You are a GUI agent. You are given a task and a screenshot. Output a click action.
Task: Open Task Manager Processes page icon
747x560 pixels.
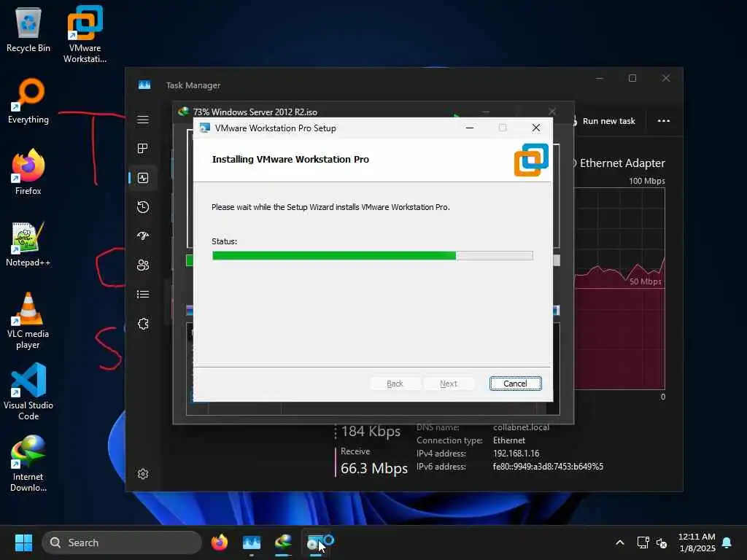point(143,149)
